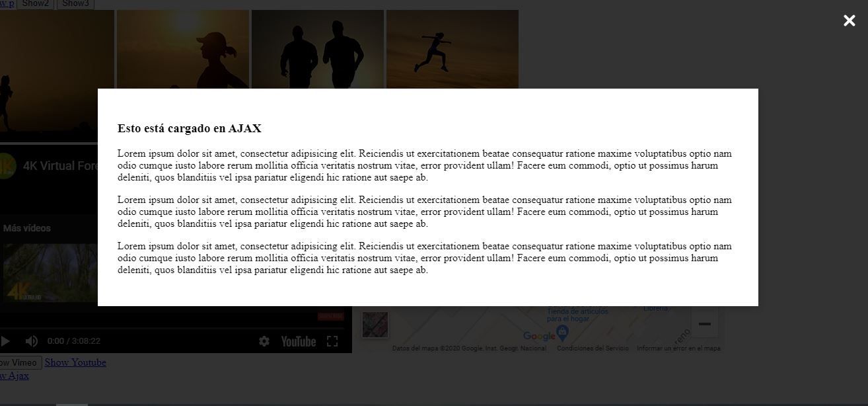Viewport: 868px width, 406px height.
Task: Enter fullscreen on the video player
Action: pos(333,341)
